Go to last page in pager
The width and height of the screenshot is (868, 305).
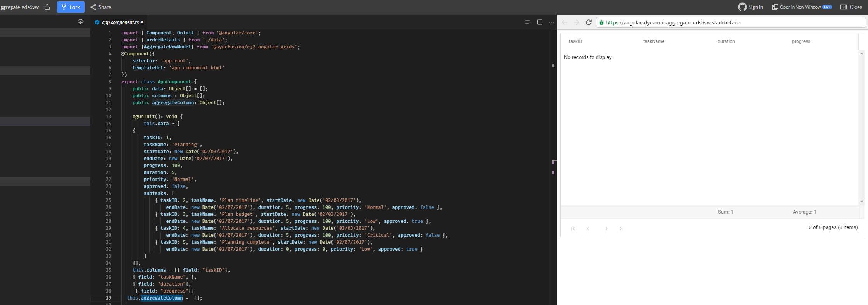click(x=621, y=229)
